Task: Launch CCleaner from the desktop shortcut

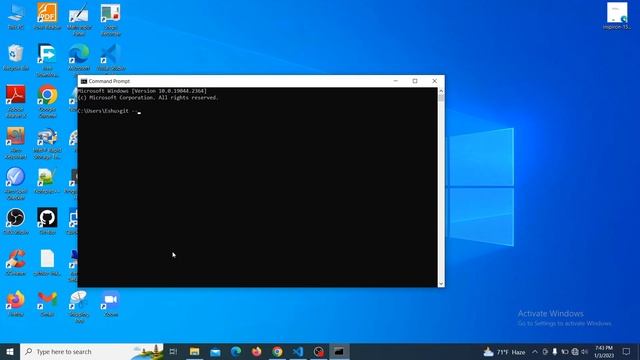Action: [16, 262]
